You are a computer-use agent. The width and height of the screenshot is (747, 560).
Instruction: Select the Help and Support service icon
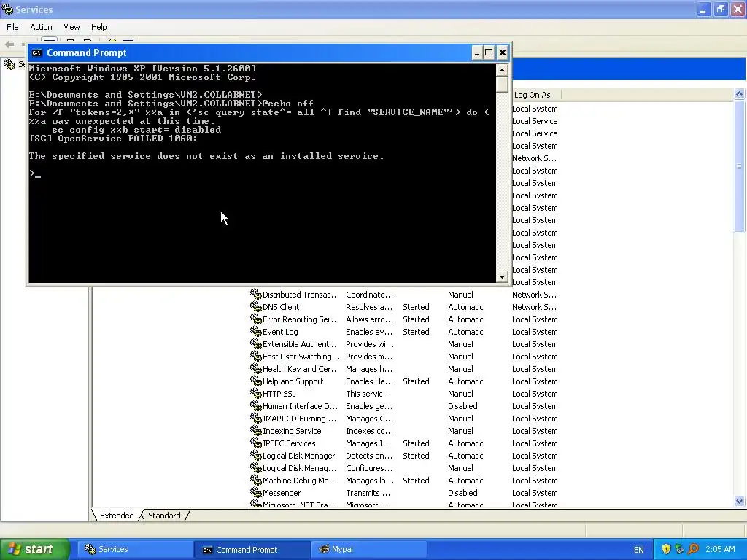click(256, 381)
